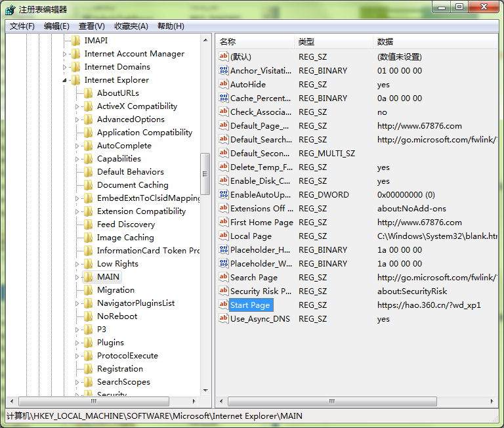Click the Migration folder icon
Viewport: 504px width, 428px height.
point(88,290)
